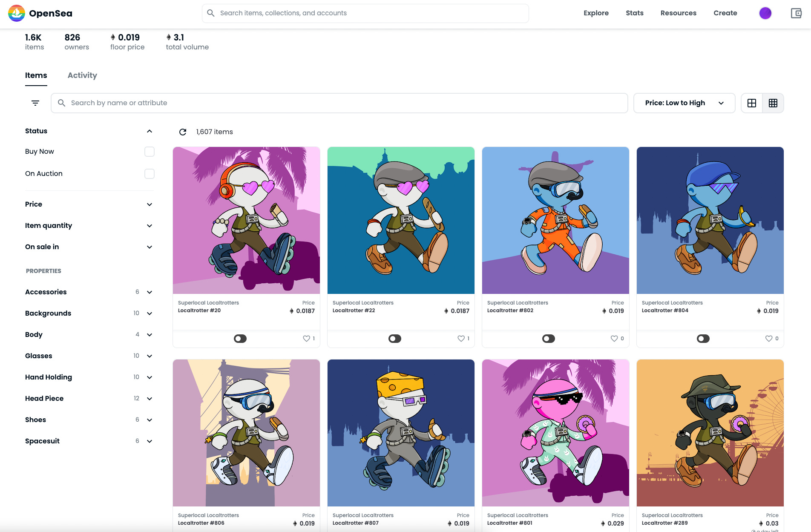
Task: Open the Explore menu
Action: [x=596, y=13]
